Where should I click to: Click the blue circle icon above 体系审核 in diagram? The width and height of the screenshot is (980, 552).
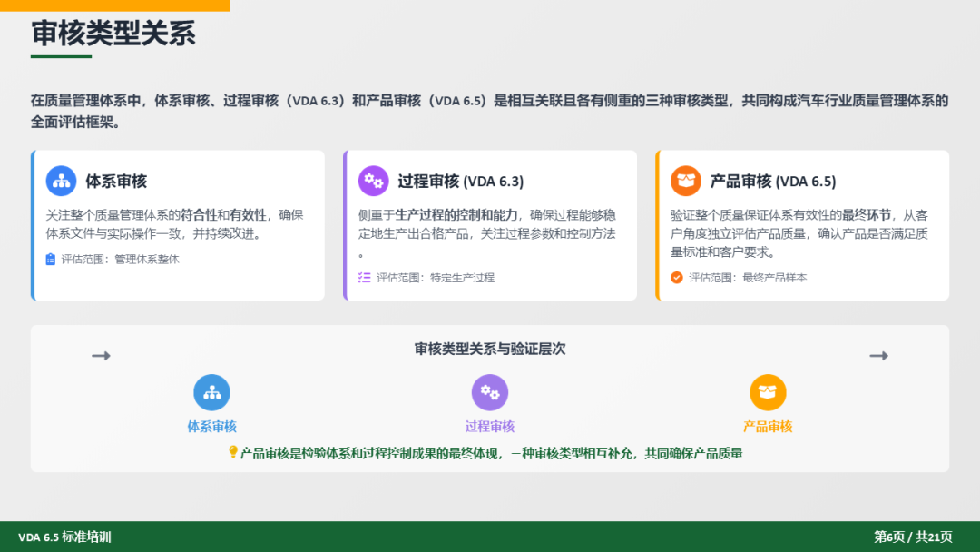211,392
